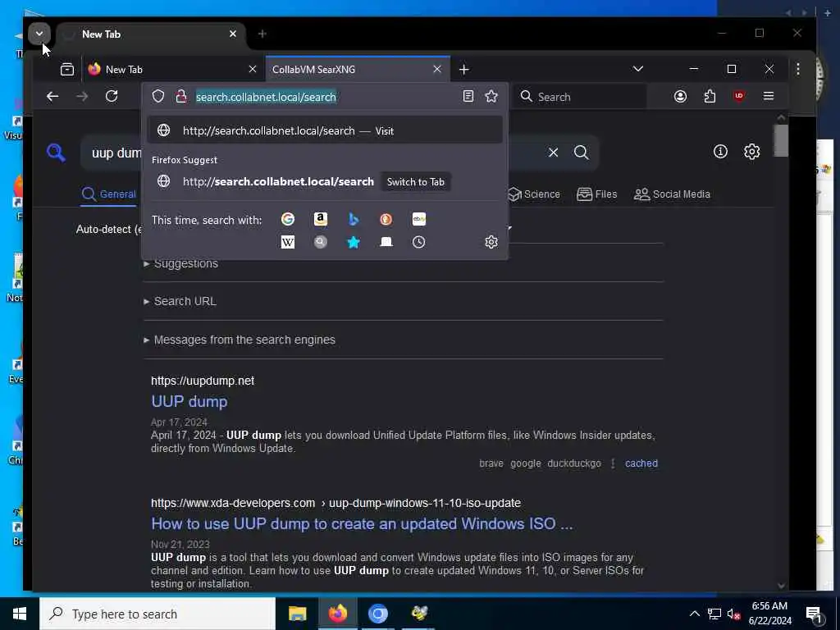
Task: Clear the SearXNG search query
Action: (554, 153)
